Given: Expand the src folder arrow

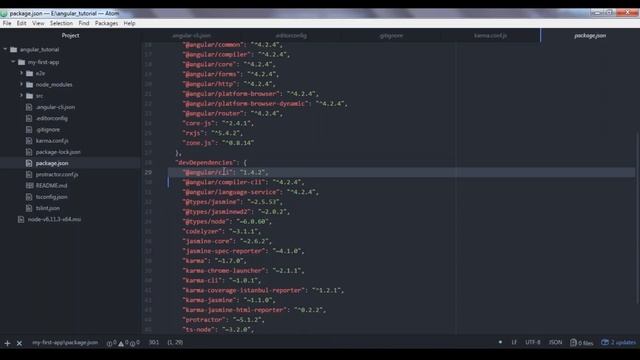Looking at the screenshot, I should [21, 96].
